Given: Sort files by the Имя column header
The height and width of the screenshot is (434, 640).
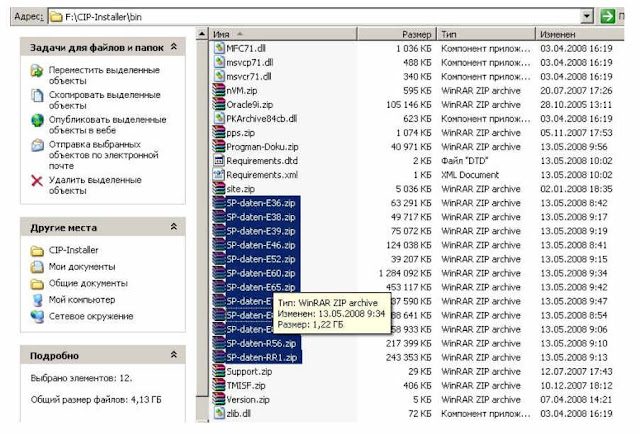Looking at the screenshot, I should click(x=283, y=34).
